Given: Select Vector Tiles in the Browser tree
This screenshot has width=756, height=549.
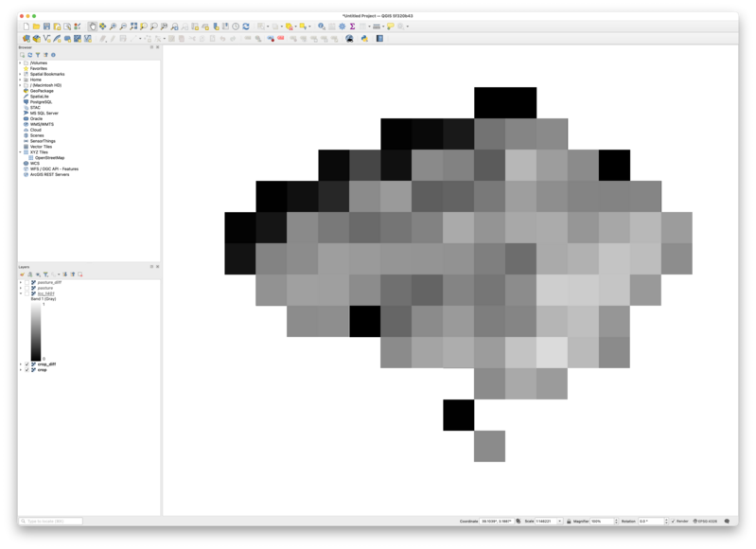Looking at the screenshot, I should [x=41, y=146].
